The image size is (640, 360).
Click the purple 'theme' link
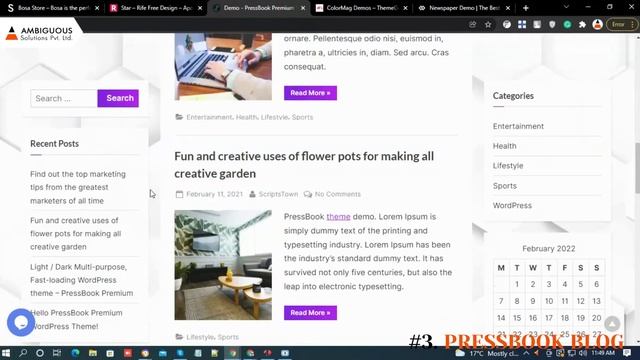tap(338, 217)
